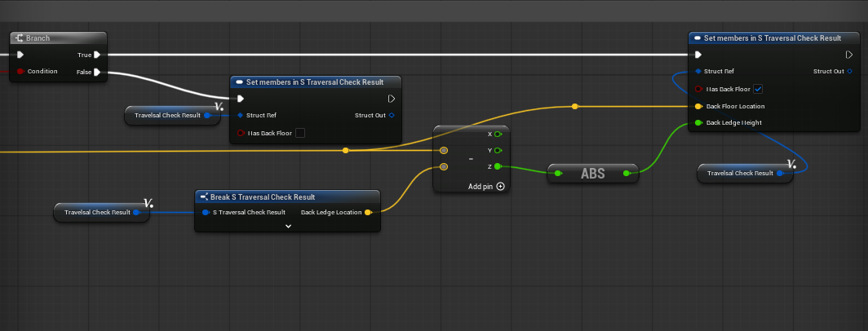Click the subtract node Y output pin
Viewport: 868px width, 331px height.
click(x=497, y=150)
